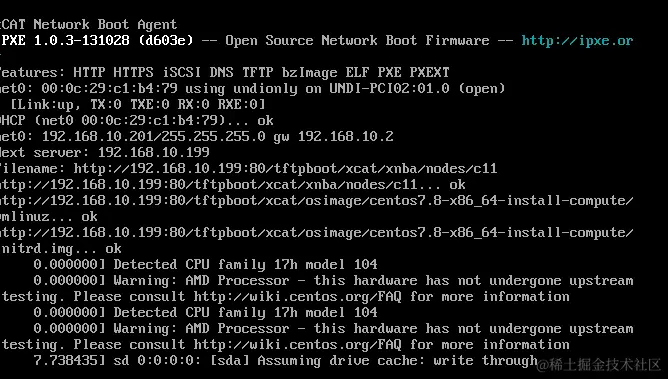Click the [sda] Assuming drive cache line
The height and width of the screenshot is (379, 668).
(285, 361)
